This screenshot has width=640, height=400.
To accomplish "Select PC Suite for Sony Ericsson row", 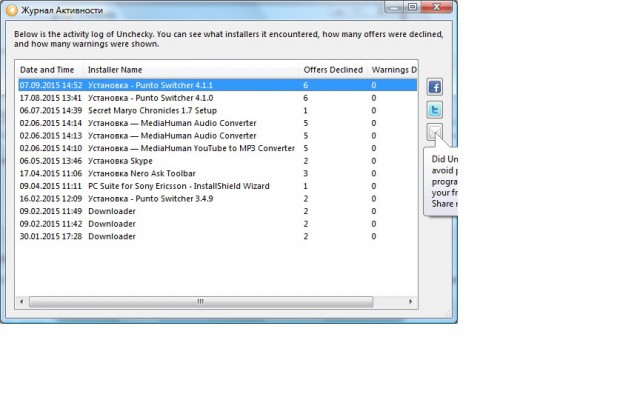I will tap(218, 186).
